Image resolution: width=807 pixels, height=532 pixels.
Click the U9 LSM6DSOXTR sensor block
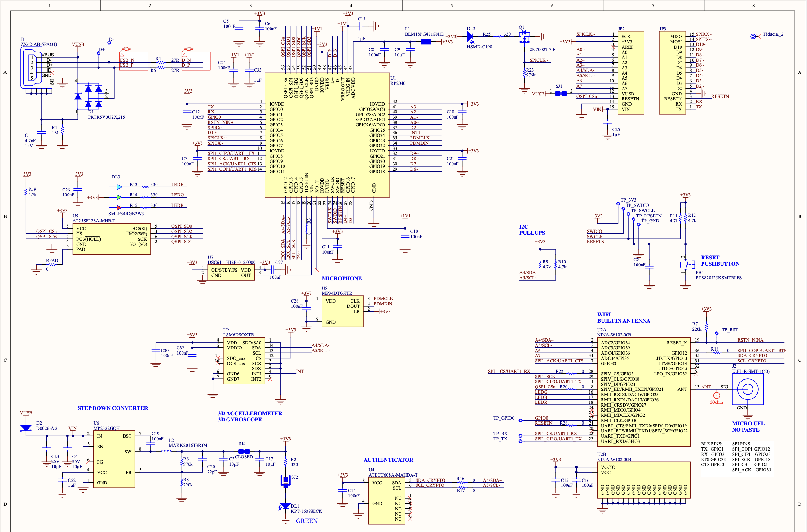coord(244,361)
